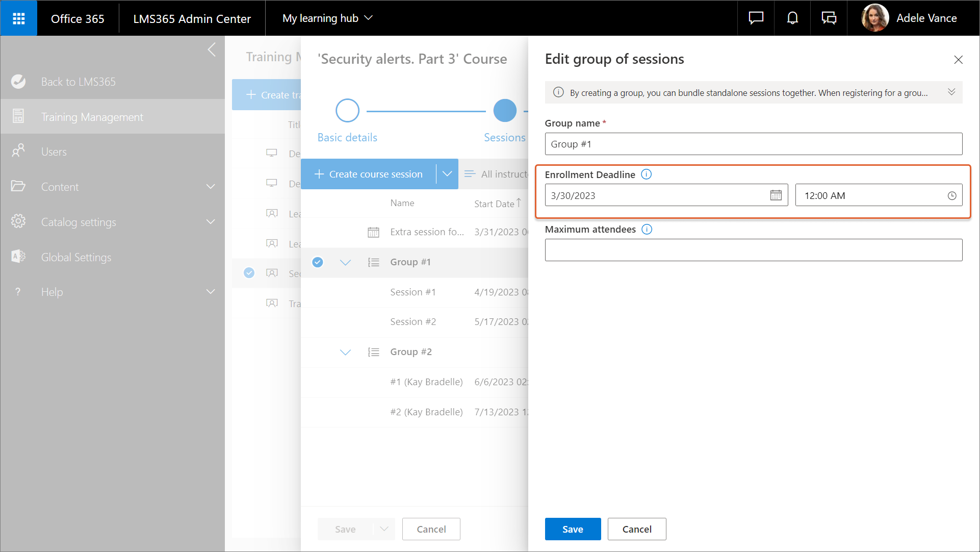Screen dimensions: 980x552
Task: Deselect the Group #1 row checkbox
Action: pos(318,262)
